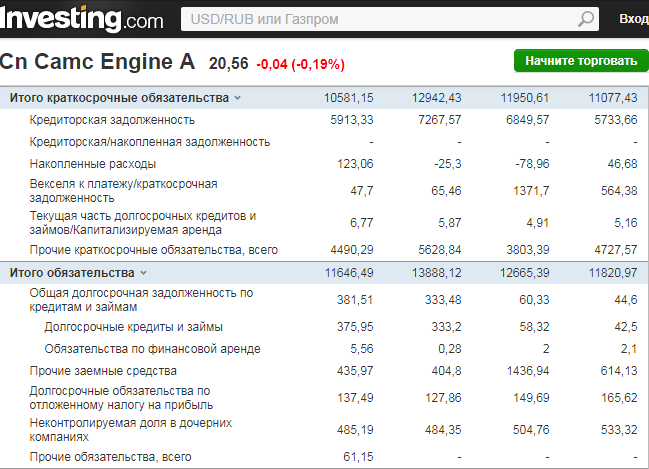Click the 46,68 value
The image size is (649, 469).
click(623, 164)
